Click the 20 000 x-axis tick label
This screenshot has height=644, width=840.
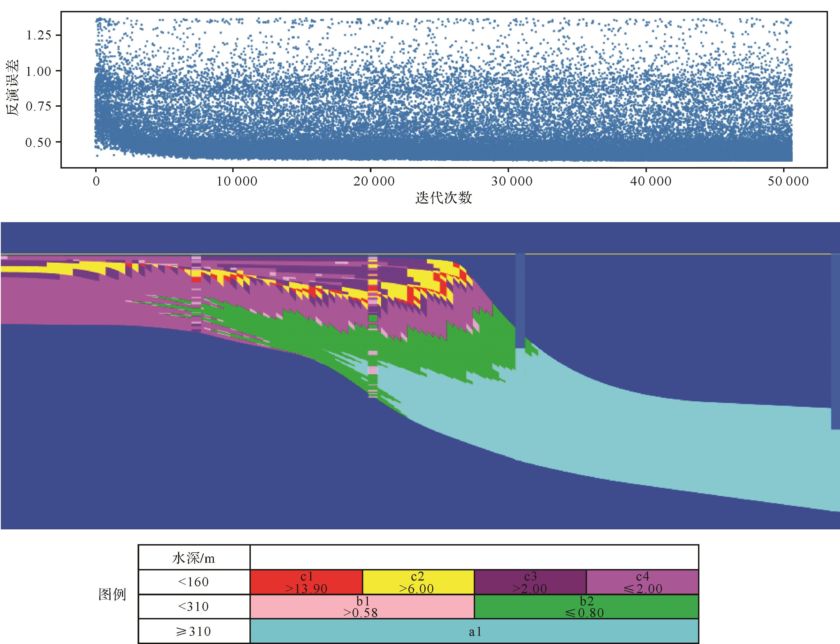[x=374, y=181]
